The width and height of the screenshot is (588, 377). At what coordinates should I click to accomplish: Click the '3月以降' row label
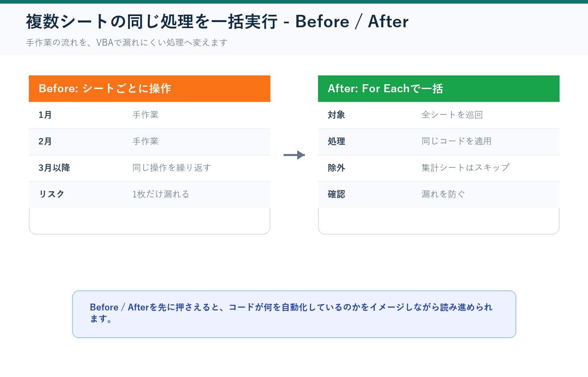pyautogui.click(x=54, y=168)
